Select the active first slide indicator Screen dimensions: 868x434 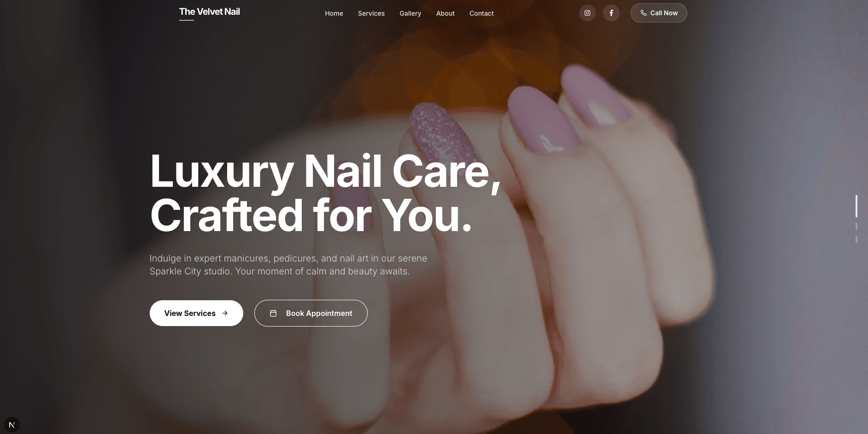tap(856, 206)
